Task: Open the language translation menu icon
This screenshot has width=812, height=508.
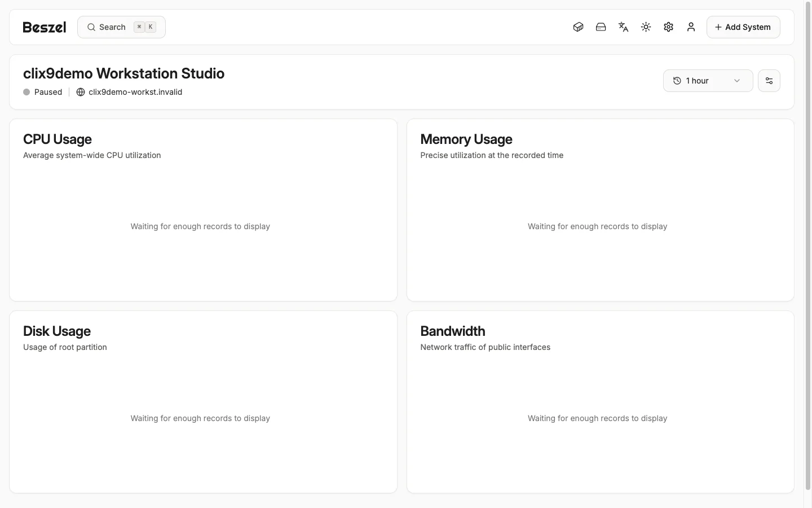Action: point(623,27)
